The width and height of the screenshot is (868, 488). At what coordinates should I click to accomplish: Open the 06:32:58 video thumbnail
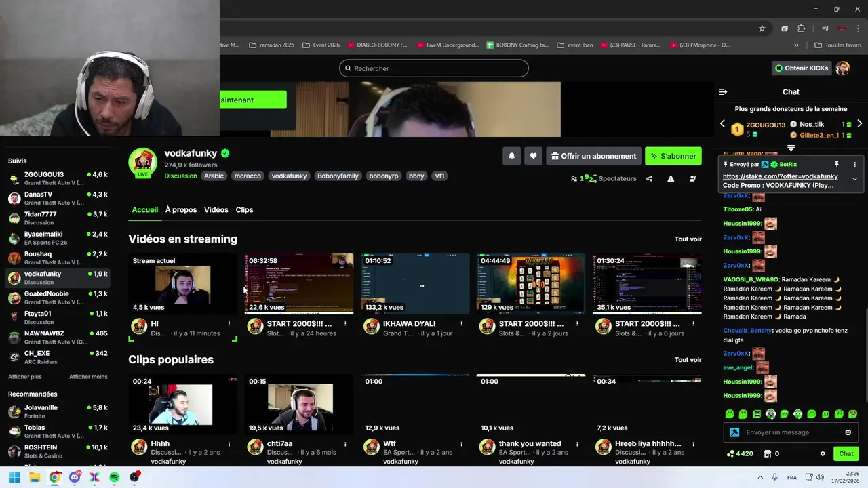[x=299, y=284]
